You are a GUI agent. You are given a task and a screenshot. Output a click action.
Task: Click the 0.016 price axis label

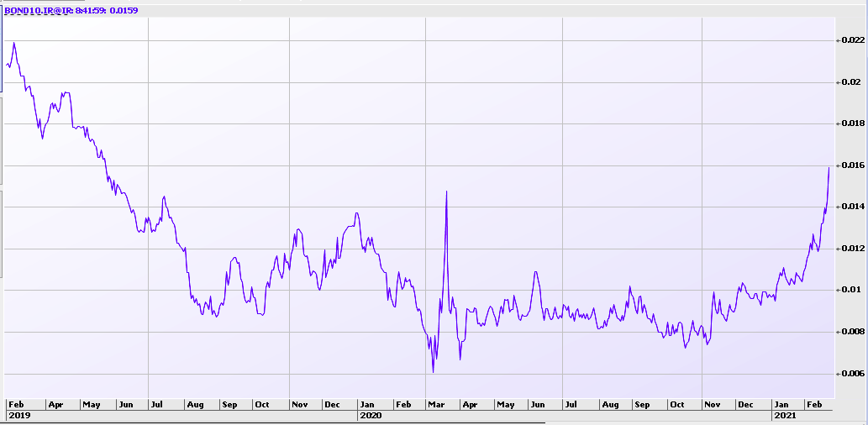tap(853, 165)
